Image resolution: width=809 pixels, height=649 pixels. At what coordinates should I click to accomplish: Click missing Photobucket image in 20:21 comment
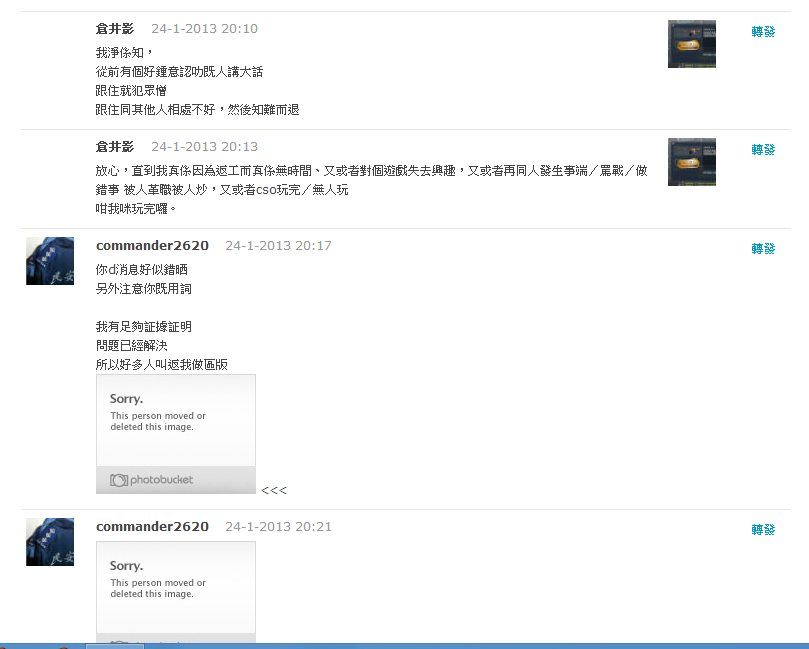176,592
